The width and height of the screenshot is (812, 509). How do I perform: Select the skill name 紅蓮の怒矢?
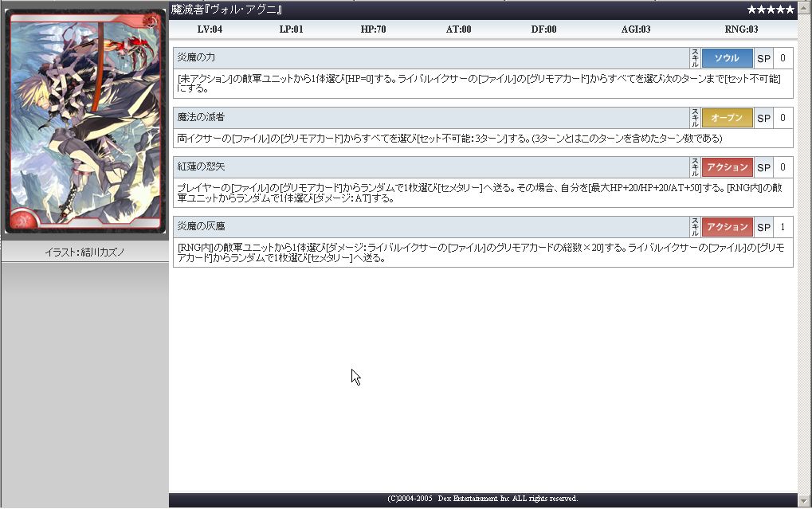pyautogui.click(x=201, y=166)
